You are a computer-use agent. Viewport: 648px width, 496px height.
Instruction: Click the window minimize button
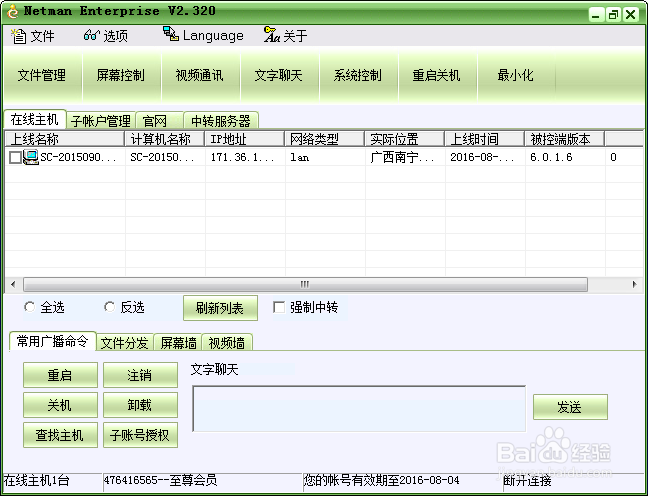point(596,15)
